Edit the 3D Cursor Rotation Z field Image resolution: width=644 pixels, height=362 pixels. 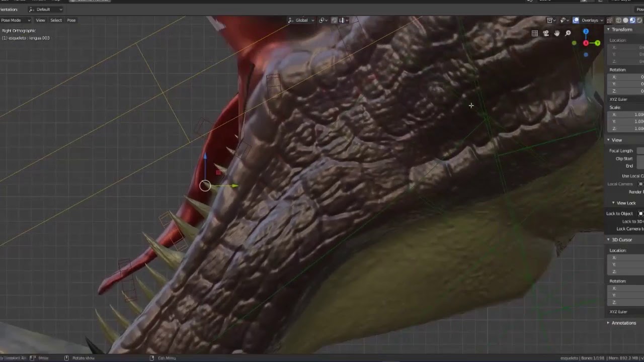626,302
